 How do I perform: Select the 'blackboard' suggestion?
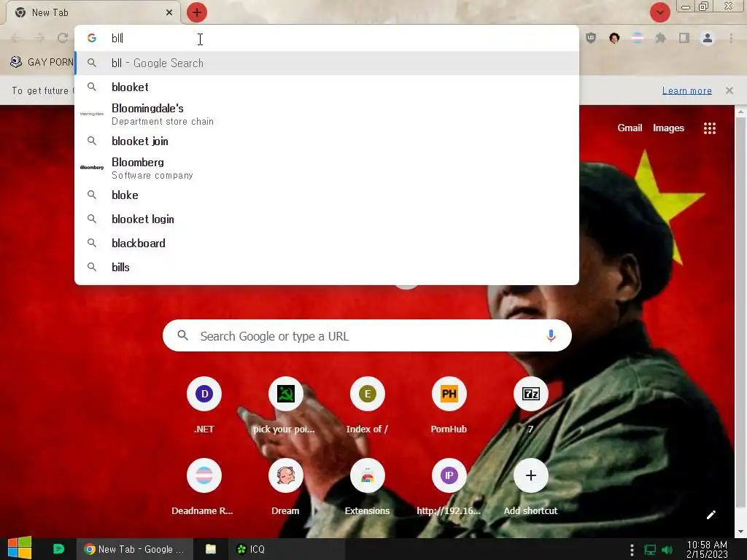[x=326, y=244]
